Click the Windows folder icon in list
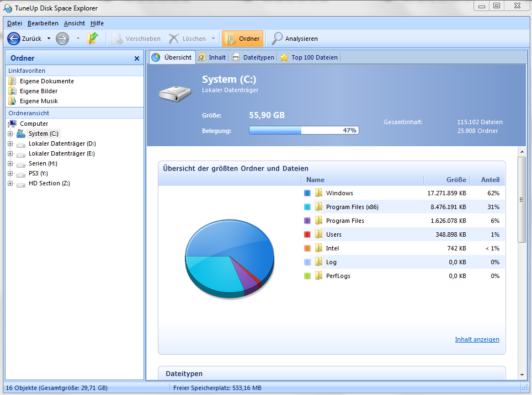This screenshot has width=532, height=395. [318, 193]
